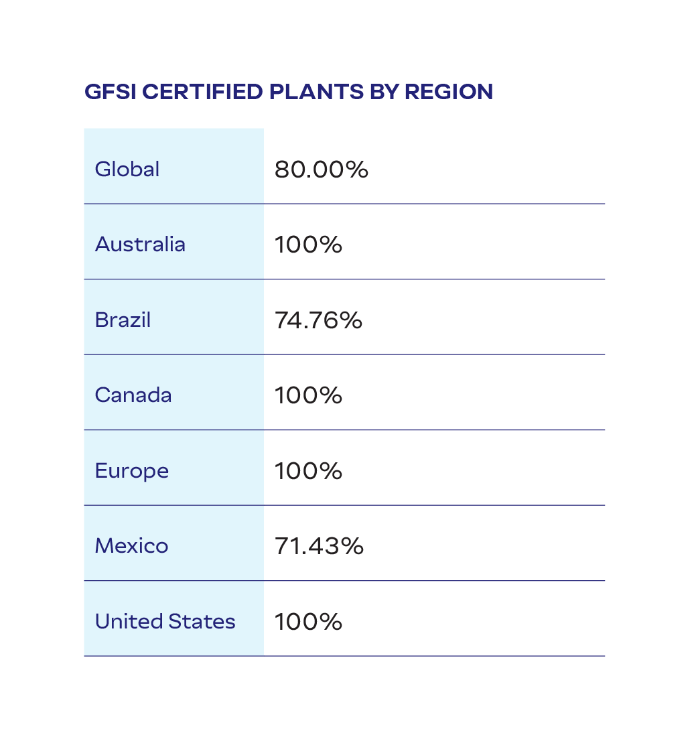700x735 pixels.
Task: Select the Mexico row label
Action: pos(131,545)
